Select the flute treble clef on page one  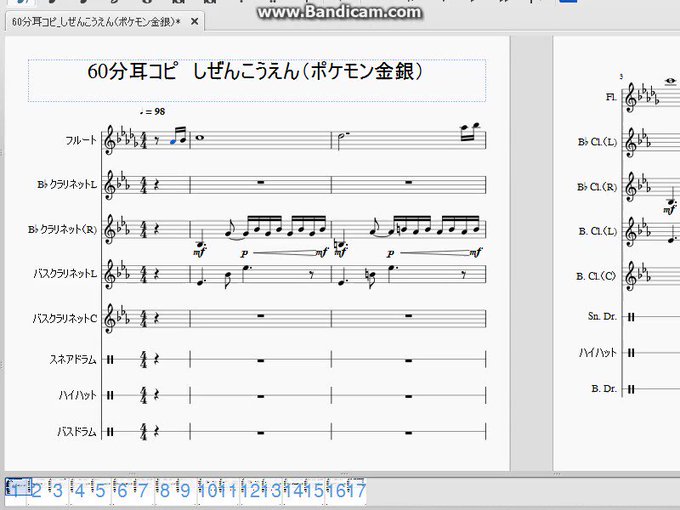pos(111,140)
